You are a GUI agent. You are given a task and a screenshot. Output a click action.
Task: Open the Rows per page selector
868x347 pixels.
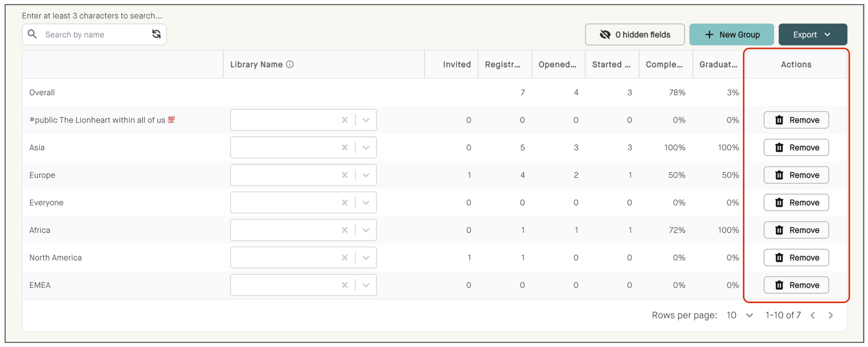[x=740, y=315]
